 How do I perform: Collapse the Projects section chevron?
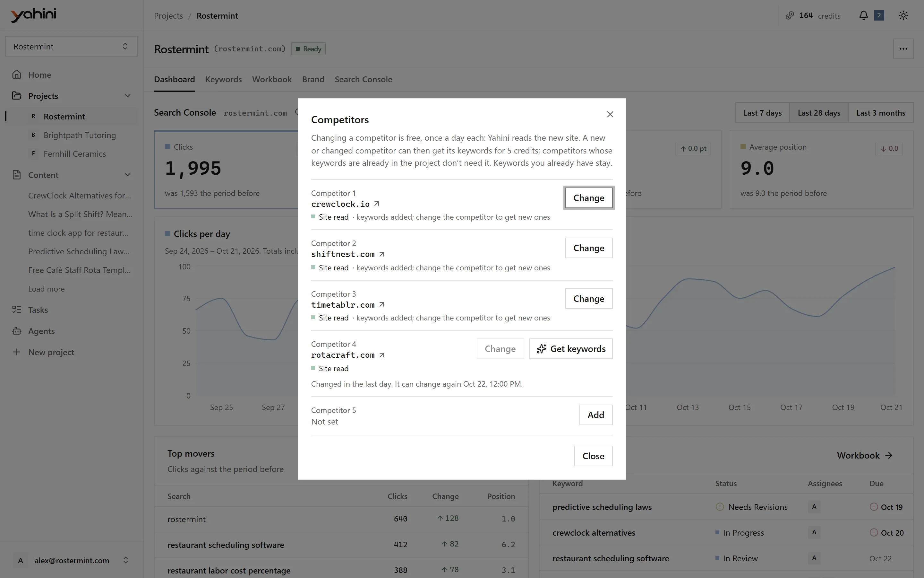pyautogui.click(x=127, y=96)
